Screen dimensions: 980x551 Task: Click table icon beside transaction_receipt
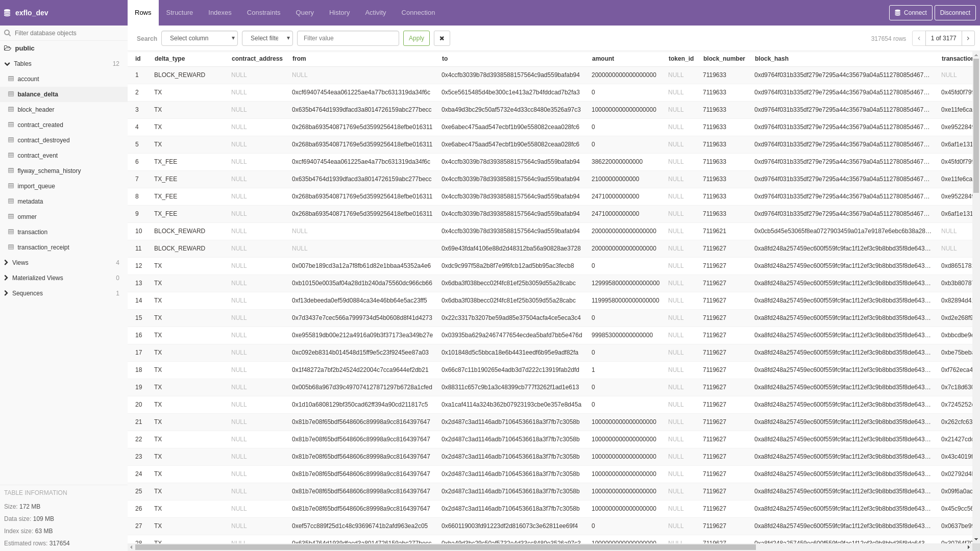[11, 247]
